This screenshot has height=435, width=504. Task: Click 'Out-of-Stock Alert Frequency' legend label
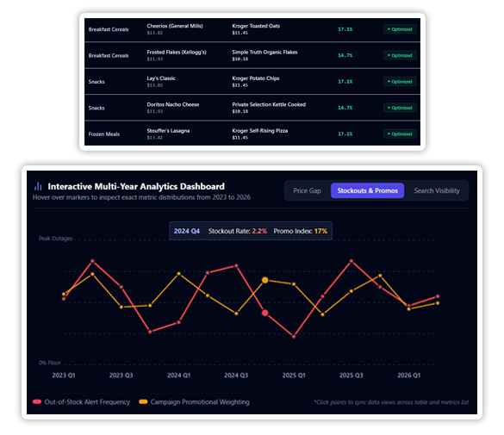(x=87, y=402)
